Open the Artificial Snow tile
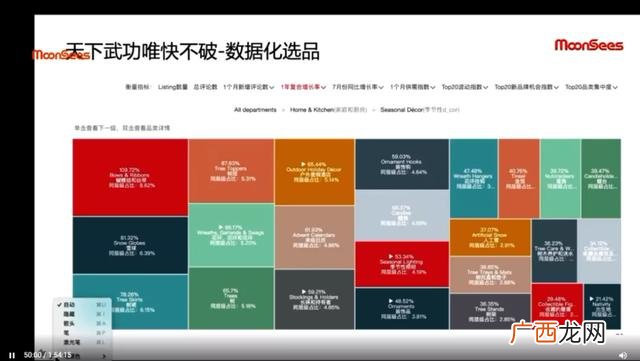Viewport: 640px width, 361px height. click(x=490, y=238)
